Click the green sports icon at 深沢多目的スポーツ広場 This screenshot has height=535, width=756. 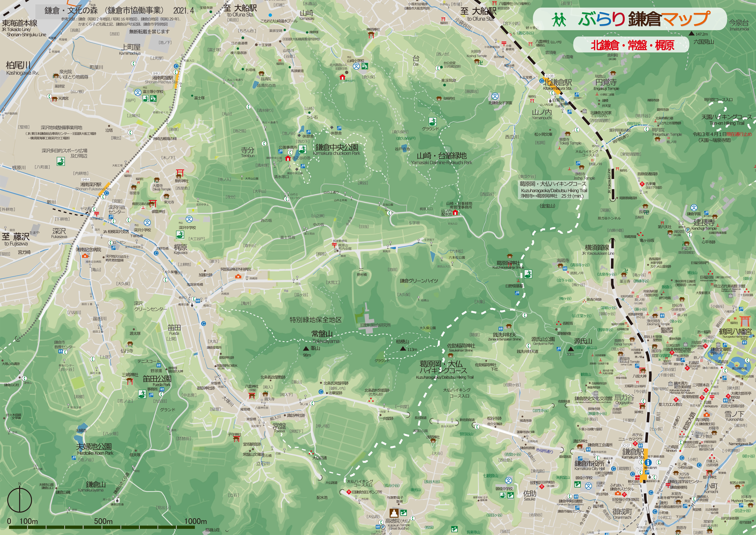[x=61, y=162]
